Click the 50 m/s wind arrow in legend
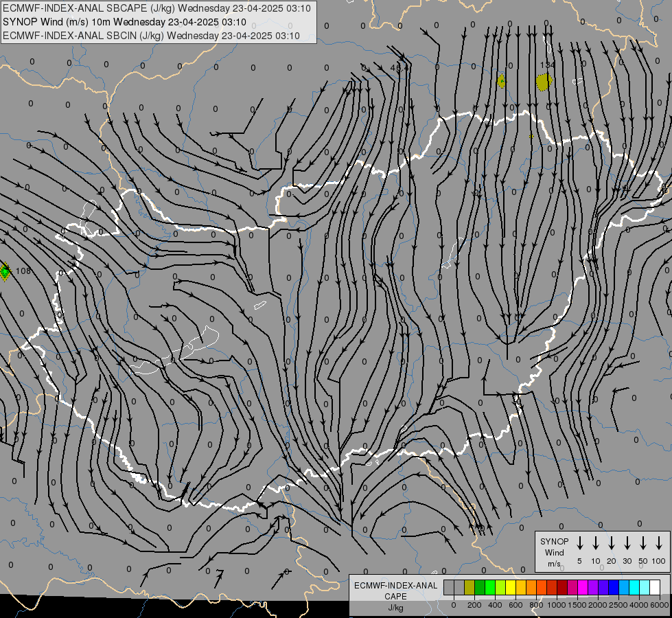 643,543
